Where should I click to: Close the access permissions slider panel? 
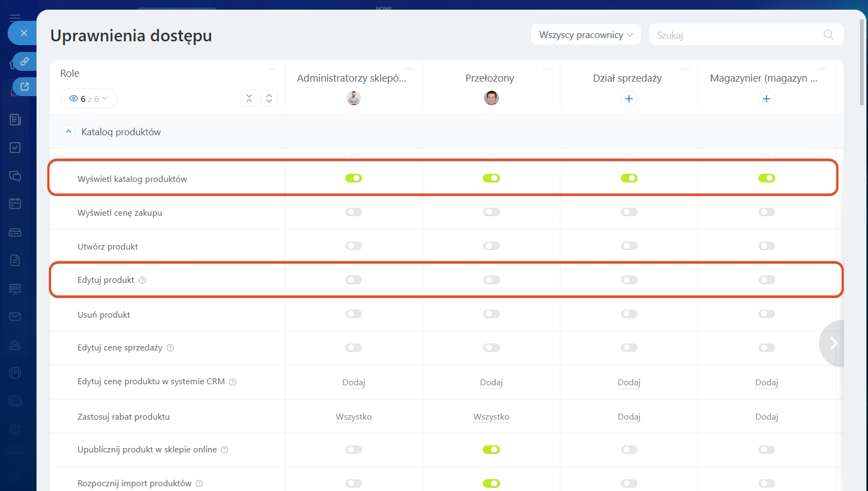24,33
